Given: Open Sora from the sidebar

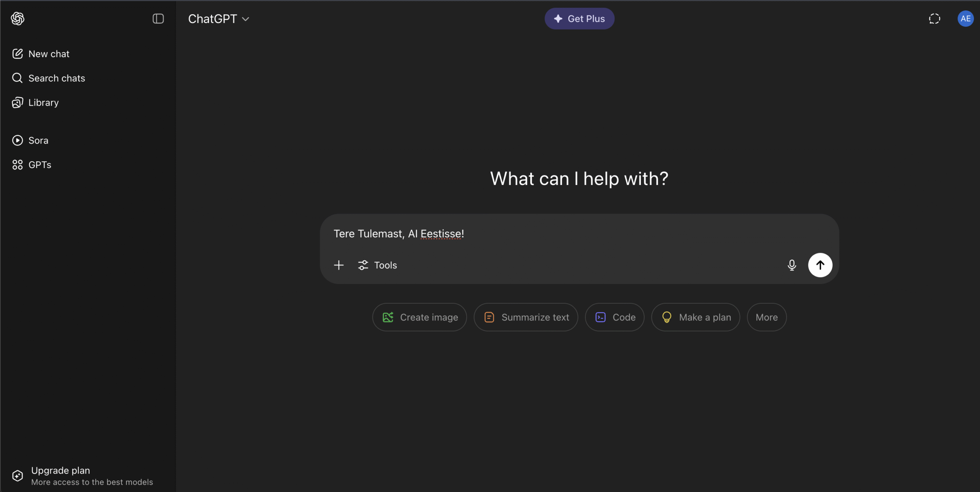Looking at the screenshot, I should pos(30,140).
